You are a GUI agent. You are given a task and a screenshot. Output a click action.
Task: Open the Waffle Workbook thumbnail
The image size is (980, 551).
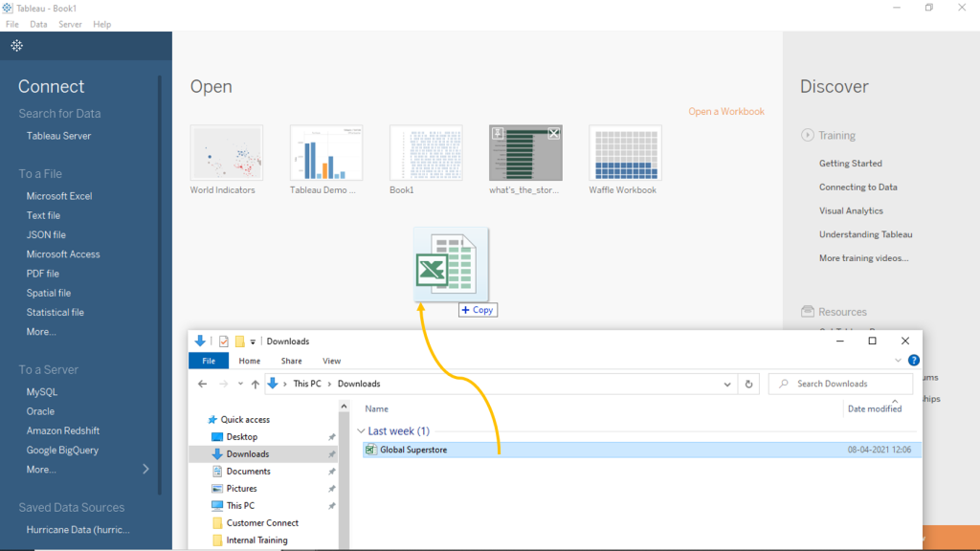pyautogui.click(x=625, y=153)
